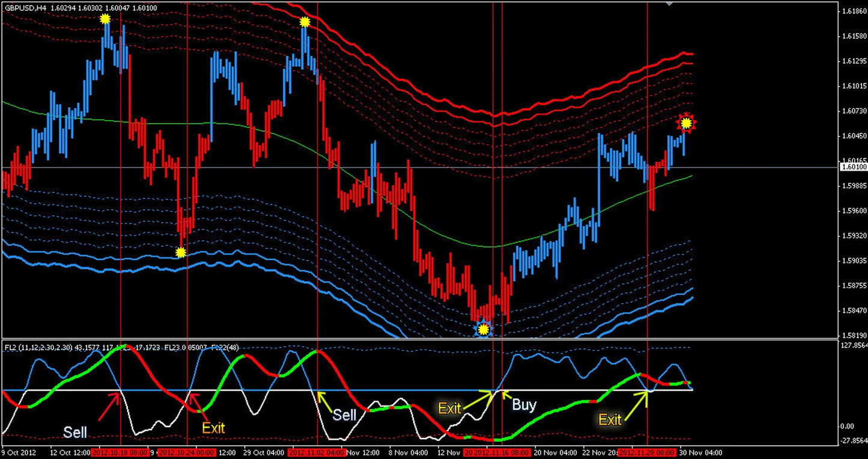Select the 2012.10.24 00:00 date marker
868x459 pixels.
(x=185, y=452)
